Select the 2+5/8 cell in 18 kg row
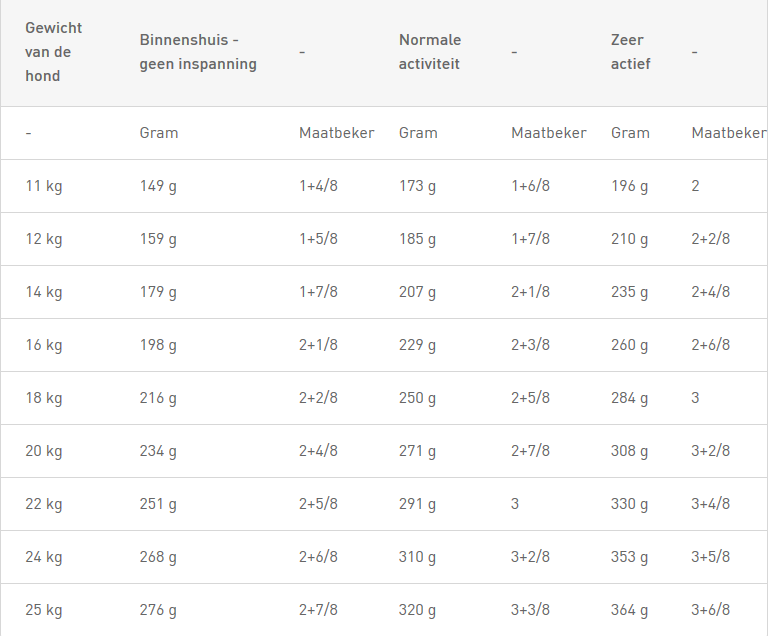 tap(530, 398)
